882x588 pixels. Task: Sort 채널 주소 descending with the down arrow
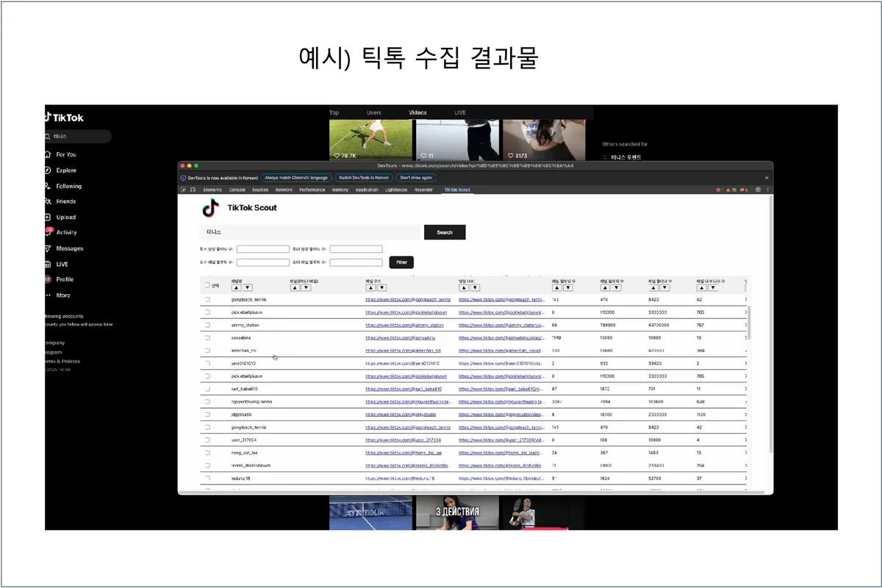point(382,287)
